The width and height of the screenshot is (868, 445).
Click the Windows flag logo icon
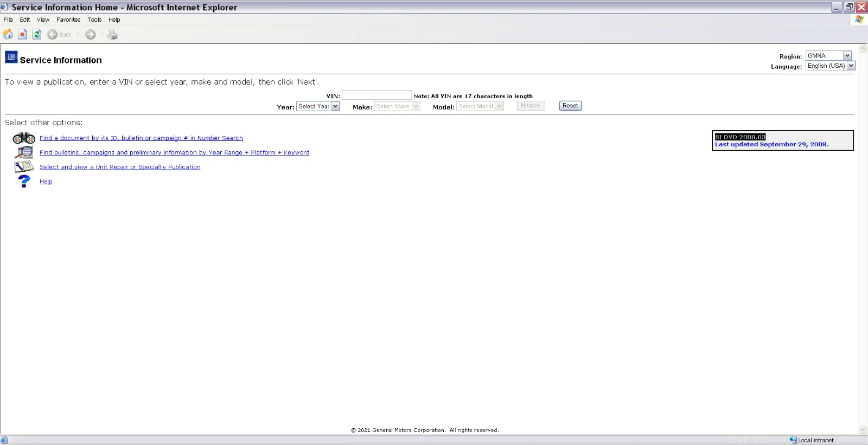tap(859, 20)
